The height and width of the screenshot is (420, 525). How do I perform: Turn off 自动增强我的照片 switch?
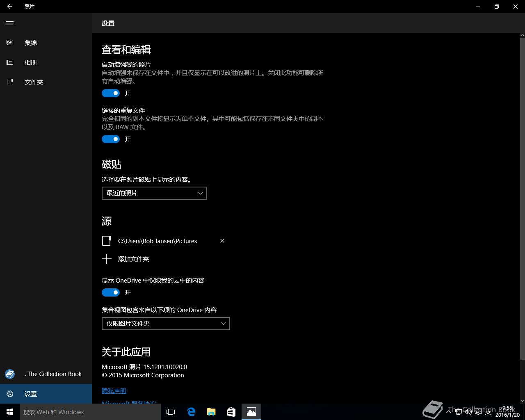pos(111,93)
